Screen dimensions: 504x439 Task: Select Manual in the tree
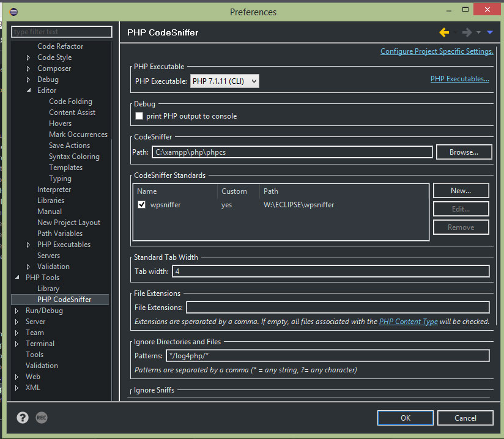click(49, 212)
